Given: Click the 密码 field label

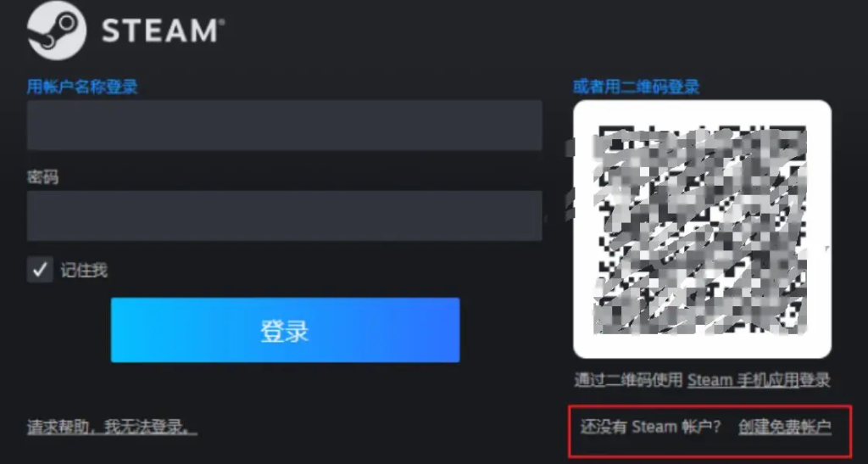Looking at the screenshot, I should point(42,177).
